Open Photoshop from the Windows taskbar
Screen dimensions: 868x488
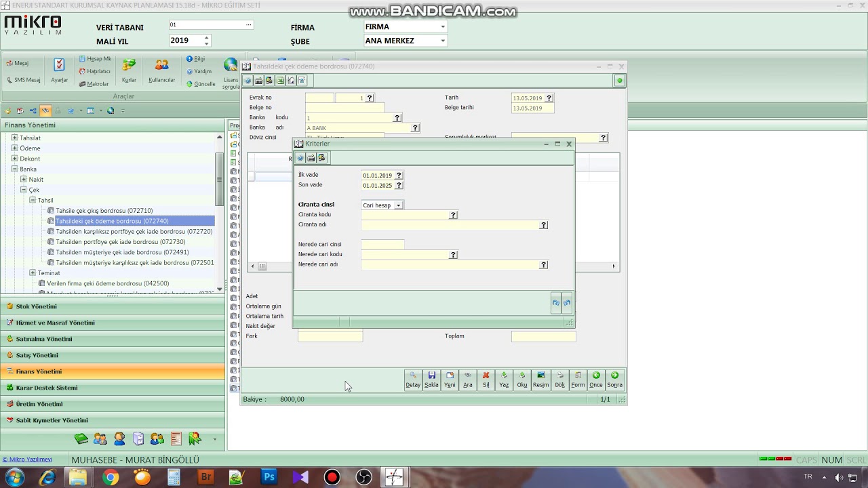click(x=269, y=477)
